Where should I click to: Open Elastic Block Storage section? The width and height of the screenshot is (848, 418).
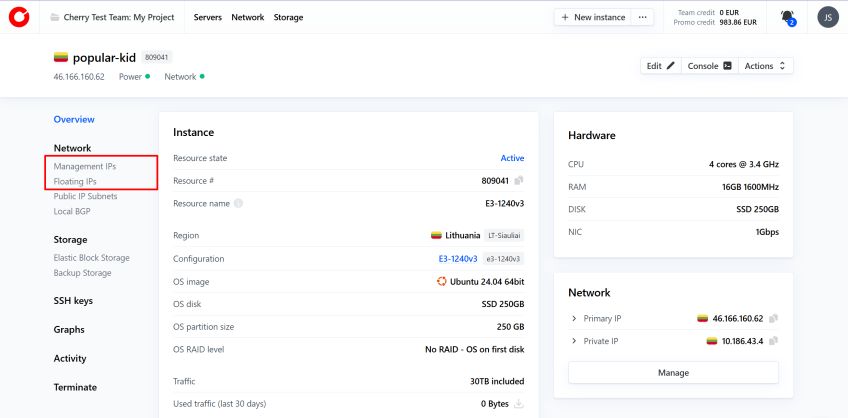(91, 258)
